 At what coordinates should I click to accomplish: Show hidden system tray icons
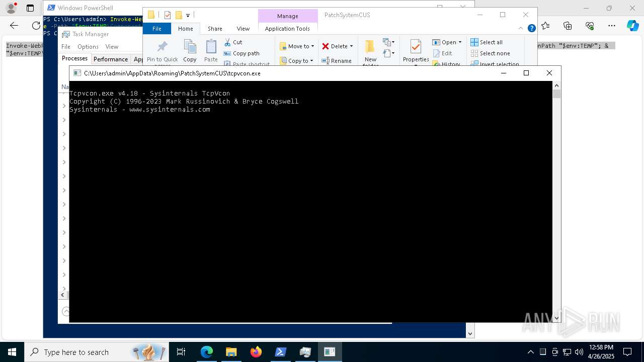tap(530, 352)
